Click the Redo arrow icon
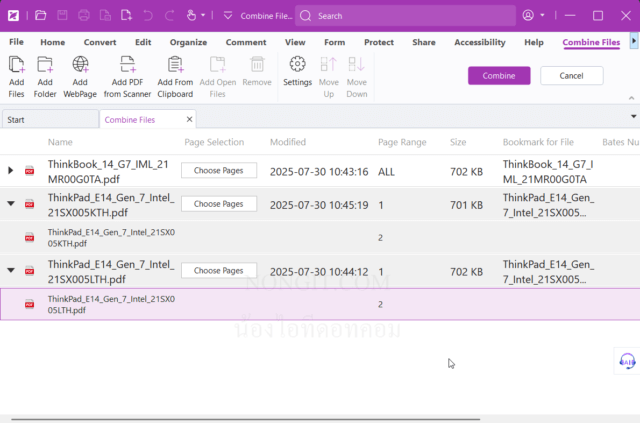The image size is (640, 423). [x=169, y=16]
